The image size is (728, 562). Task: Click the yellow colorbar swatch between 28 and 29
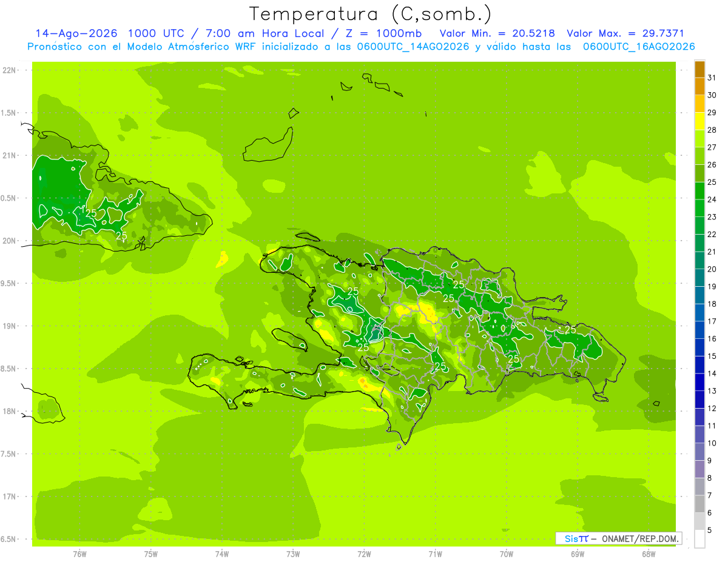pos(699,121)
